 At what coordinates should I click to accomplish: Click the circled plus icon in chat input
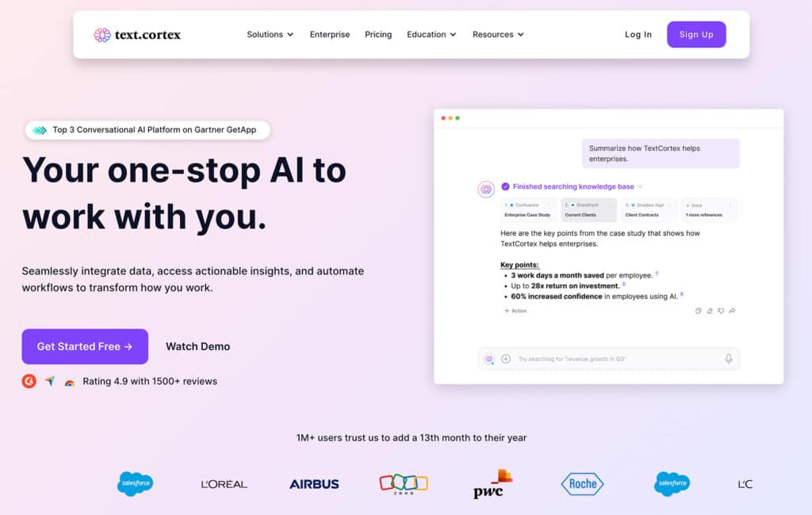(x=506, y=359)
